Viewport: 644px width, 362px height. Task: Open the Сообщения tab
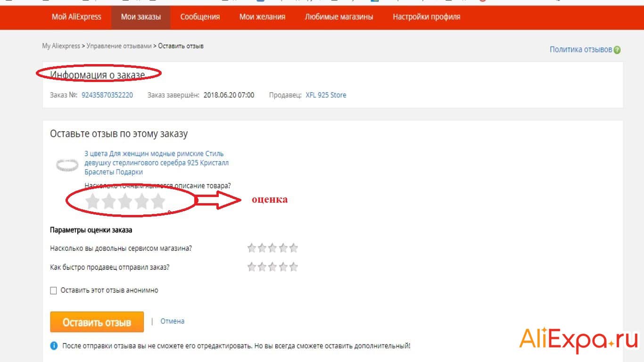pyautogui.click(x=200, y=17)
